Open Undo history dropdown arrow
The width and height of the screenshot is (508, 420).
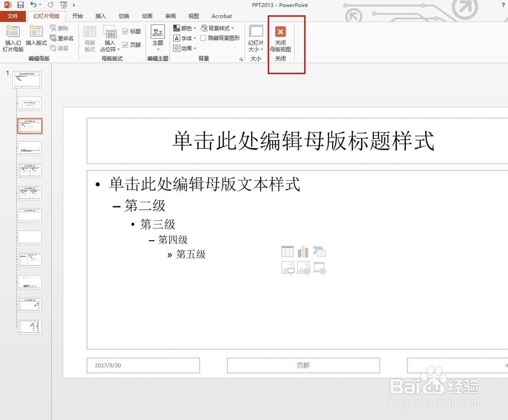click(x=40, y=5)
